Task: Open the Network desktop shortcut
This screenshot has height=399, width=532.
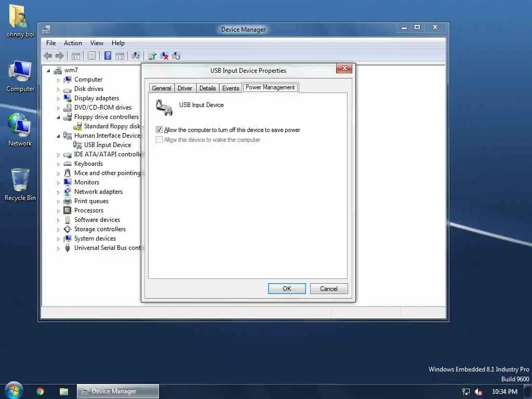Action: [x=20, y=130]
